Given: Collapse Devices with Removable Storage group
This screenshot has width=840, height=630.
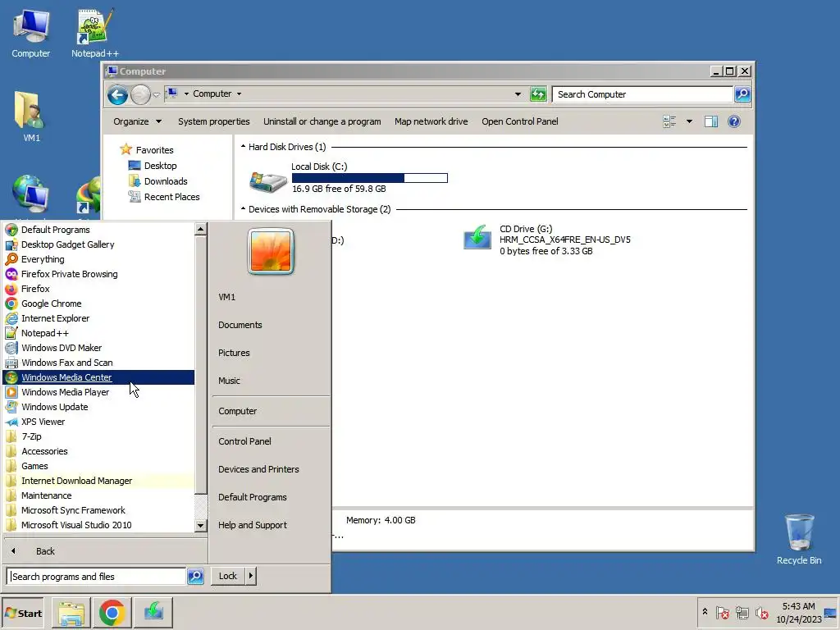Looking at the screenshot, I should (243, 208).
